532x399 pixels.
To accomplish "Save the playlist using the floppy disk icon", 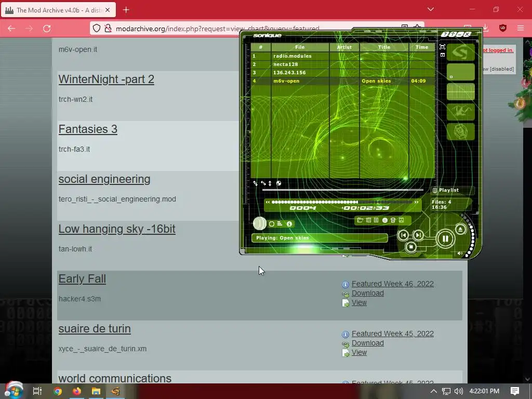I will [402, 220].
